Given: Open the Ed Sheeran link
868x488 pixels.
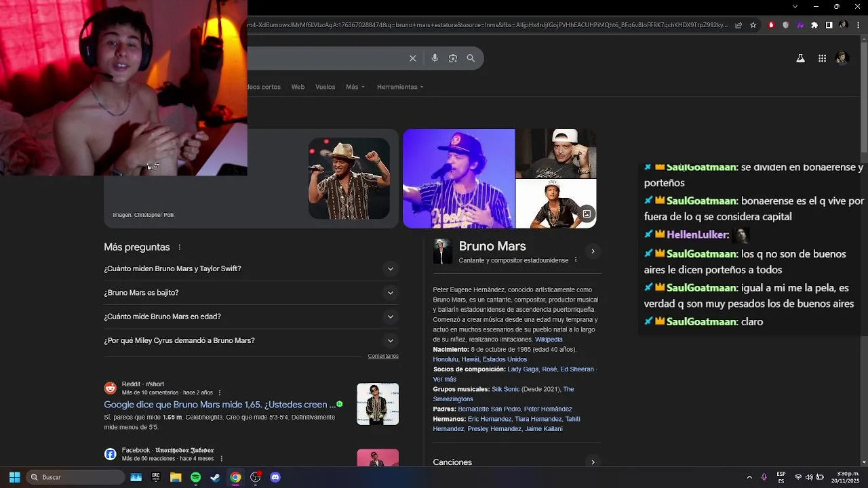Looking at the screenshot, I should tap(577, 369).
